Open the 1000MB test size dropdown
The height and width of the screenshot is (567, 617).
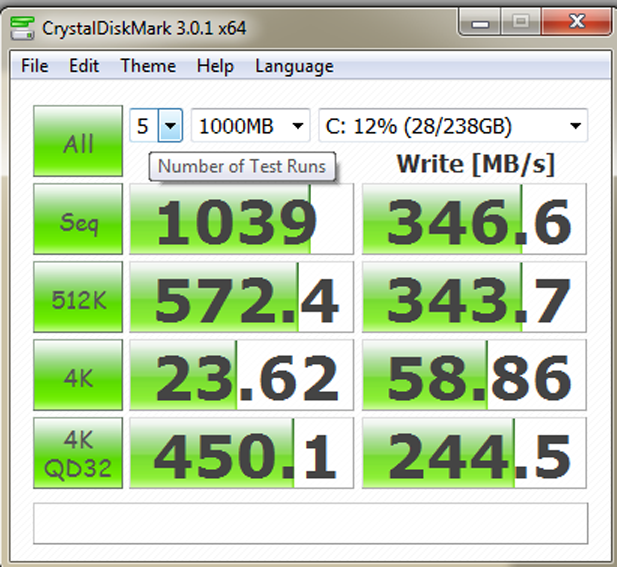[x=251, y=126]
